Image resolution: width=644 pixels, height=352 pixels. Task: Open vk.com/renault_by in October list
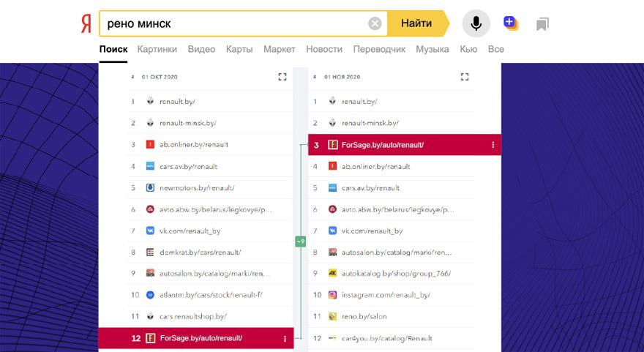pos(190,231)
